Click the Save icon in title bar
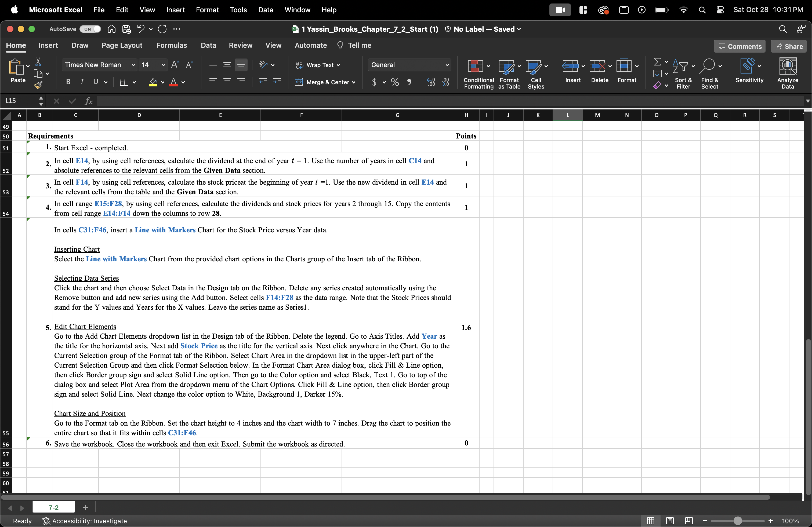The width and height of the screenshot is (812, 527). click(x=126, y=29)
